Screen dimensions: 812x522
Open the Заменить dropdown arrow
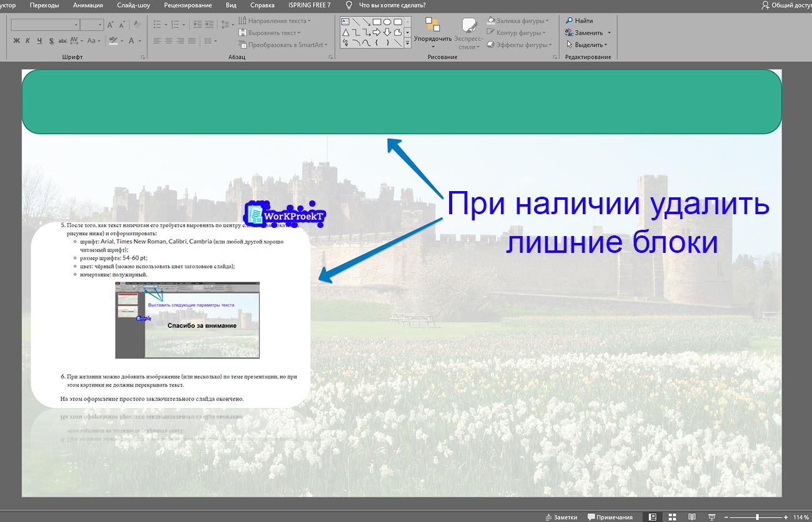(609, 33)
